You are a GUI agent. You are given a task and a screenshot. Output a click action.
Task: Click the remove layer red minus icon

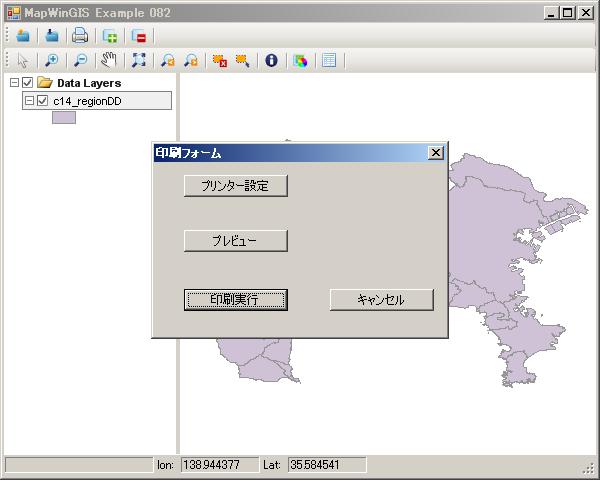click(138, 36)
